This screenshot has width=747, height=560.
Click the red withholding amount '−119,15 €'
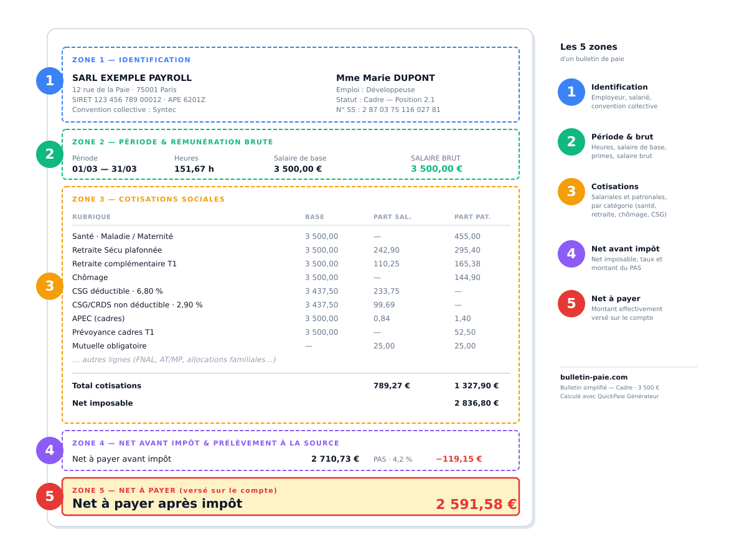[x=459, y=459]
